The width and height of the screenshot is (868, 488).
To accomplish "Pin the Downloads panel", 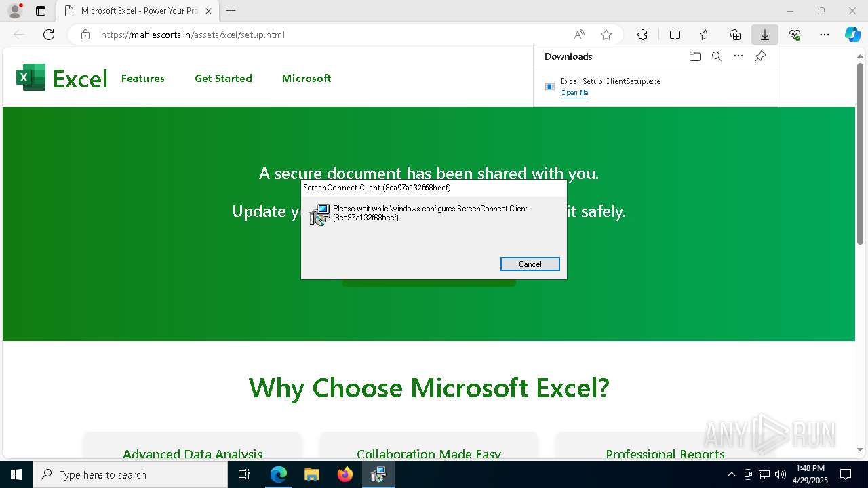I will [x=760, y=56].
